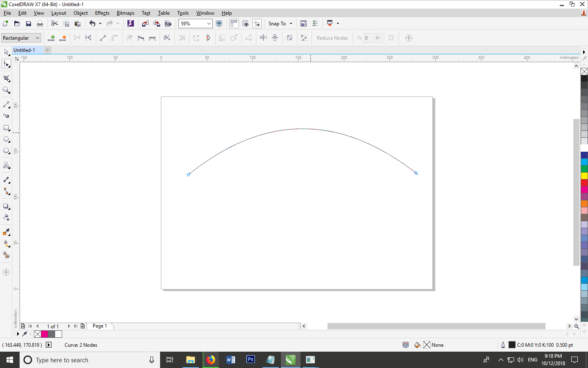The height and width of the screenshot is (368, 588).
Task: Toggle Show Grid button
Action: pos(245,24)
